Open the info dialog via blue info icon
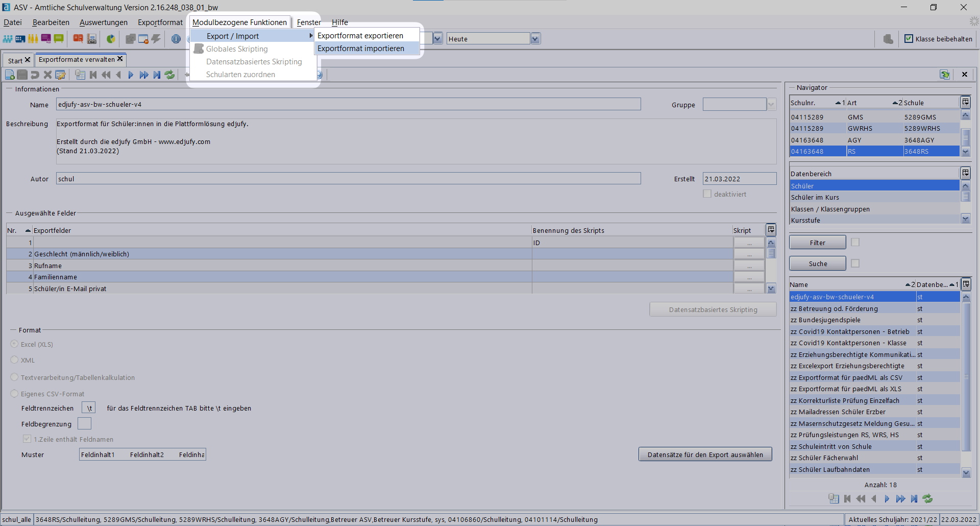Image resolution: width=980 pixels, height=526 pixels. coord(176,39)
